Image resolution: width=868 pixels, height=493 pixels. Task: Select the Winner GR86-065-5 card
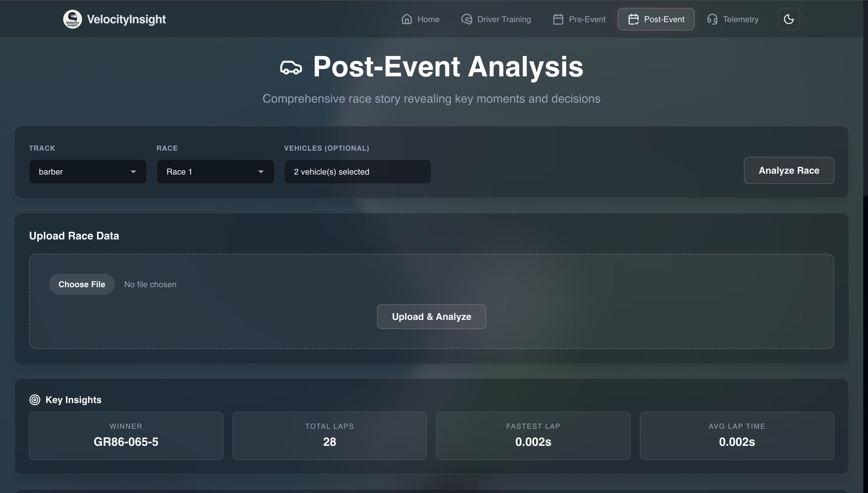coord(126,436)
